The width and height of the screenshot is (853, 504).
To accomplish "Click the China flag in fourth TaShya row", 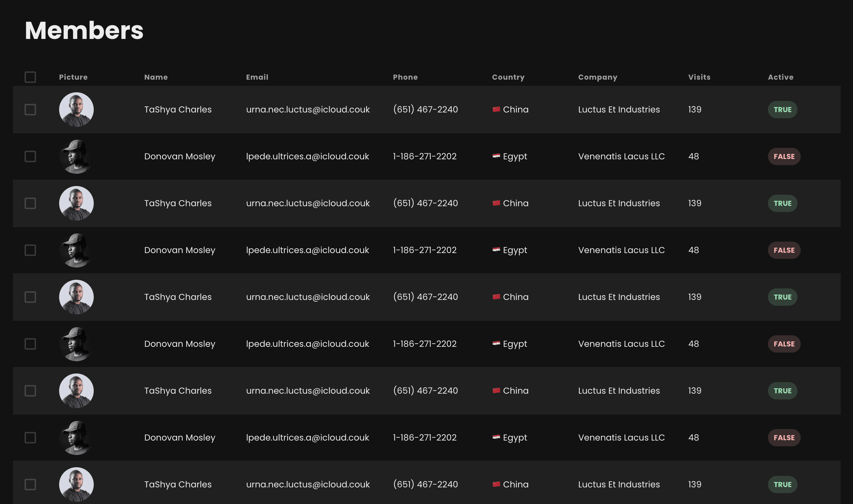I will click(x=496, y=390).
